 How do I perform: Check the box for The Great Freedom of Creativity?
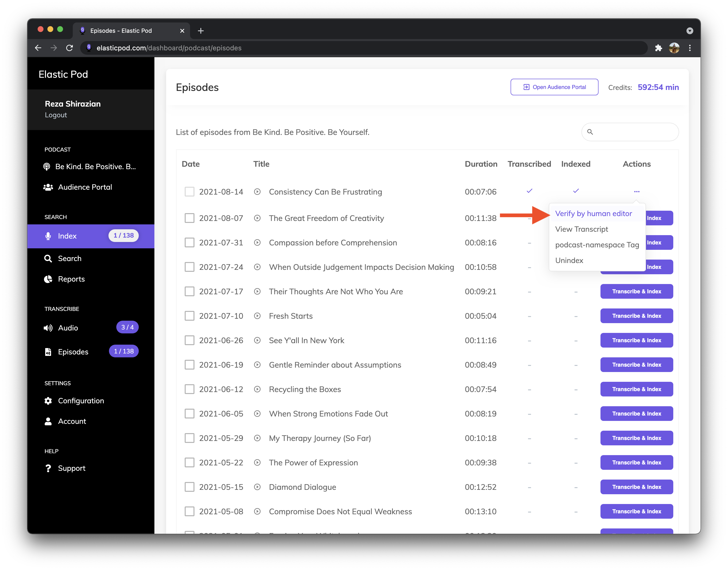(189, 218)
